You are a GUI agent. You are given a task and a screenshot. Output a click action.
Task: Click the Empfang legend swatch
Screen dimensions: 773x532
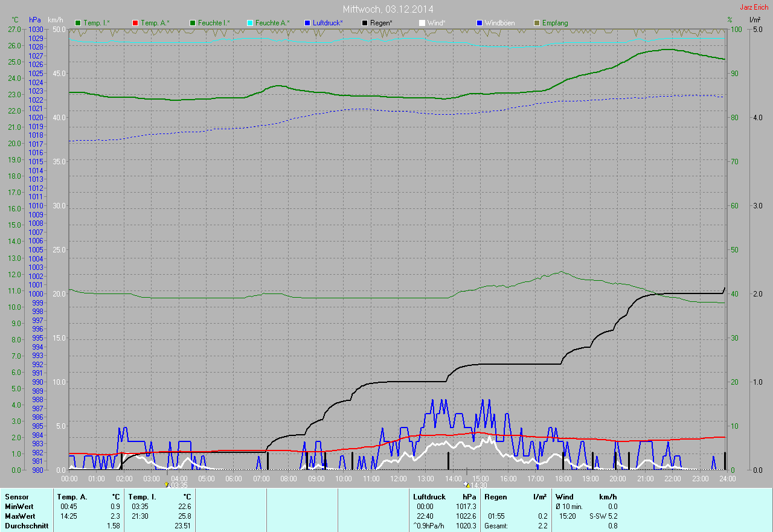tap(537, 23)
